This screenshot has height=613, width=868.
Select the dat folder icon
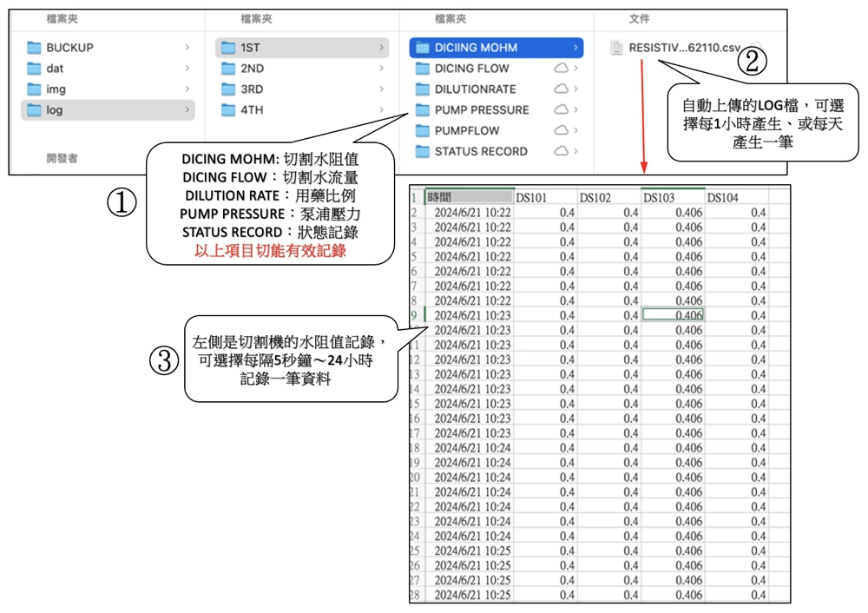35,69
